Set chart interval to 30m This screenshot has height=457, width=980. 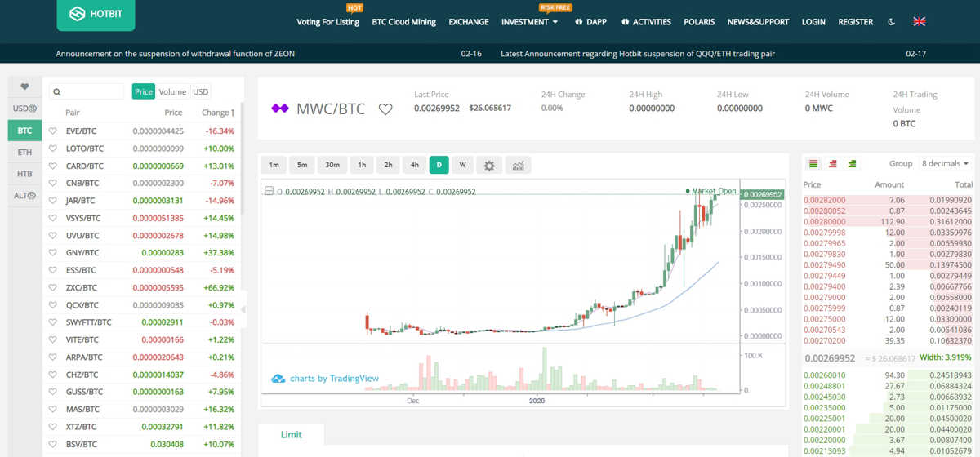(x=332, y=165)
